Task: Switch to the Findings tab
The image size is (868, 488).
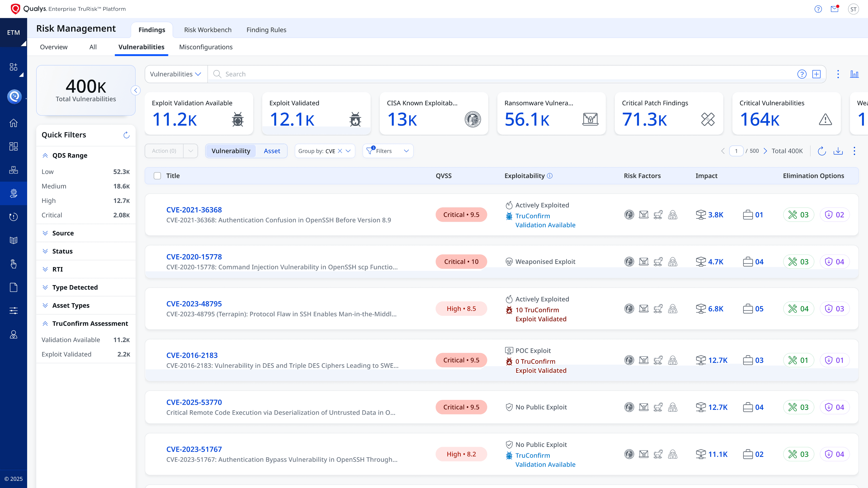Action: (x=152, y=30)
